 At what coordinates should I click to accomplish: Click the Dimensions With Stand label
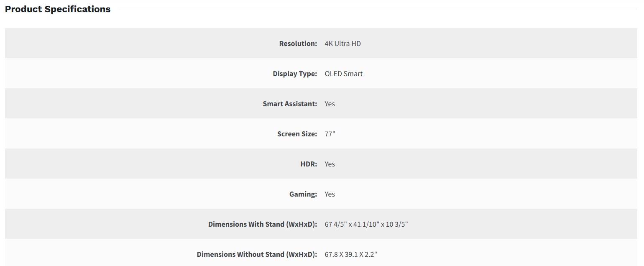[x=263, y=224]
